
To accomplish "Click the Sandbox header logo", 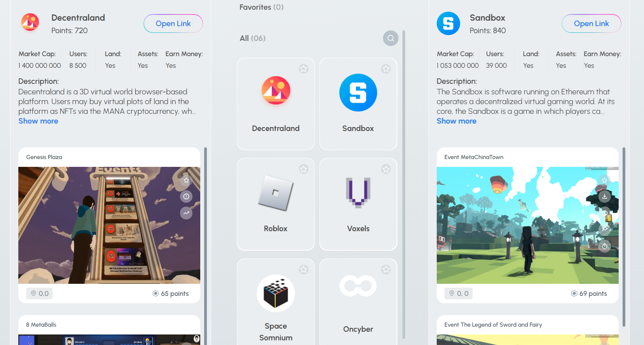I will [448, 23].
